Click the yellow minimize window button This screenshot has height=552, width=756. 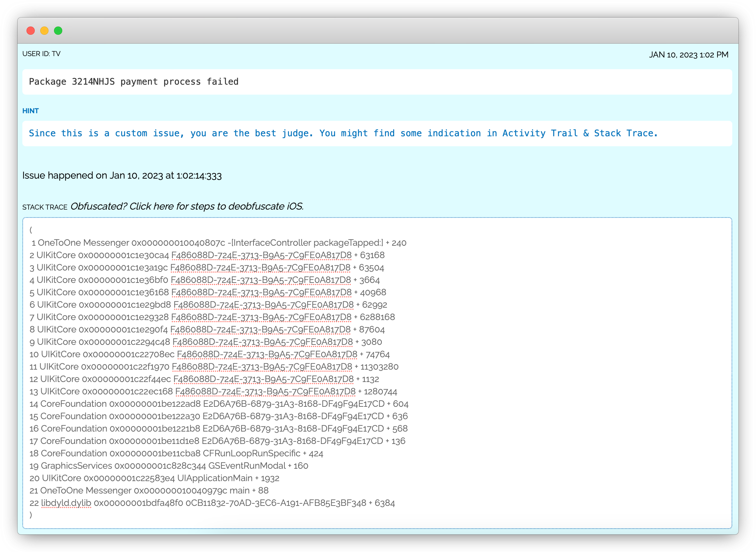pos(44,31)
